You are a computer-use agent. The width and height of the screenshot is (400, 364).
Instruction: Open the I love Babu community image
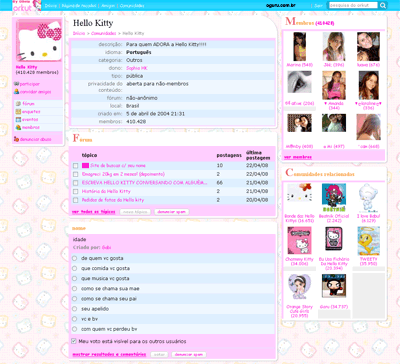[x=368, y=198]
